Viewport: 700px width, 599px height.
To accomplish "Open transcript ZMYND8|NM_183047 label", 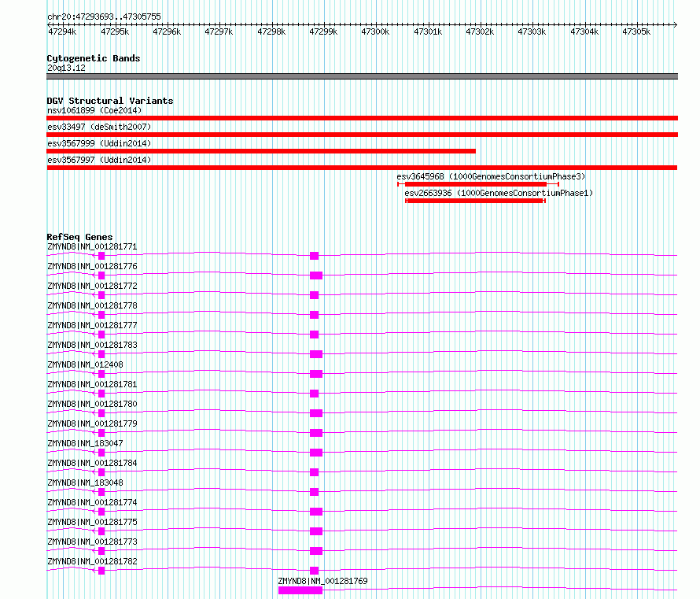I will pyautogui.click(x=85, y=443).
